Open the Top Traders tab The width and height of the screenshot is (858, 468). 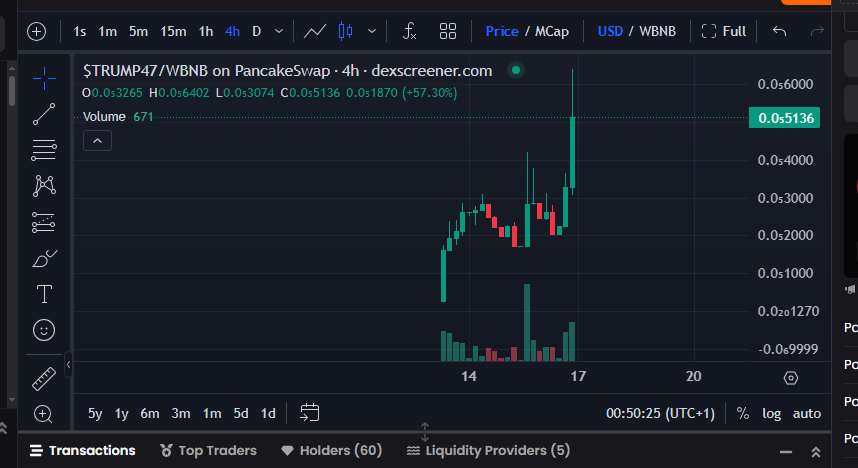(x=208, y=450)
